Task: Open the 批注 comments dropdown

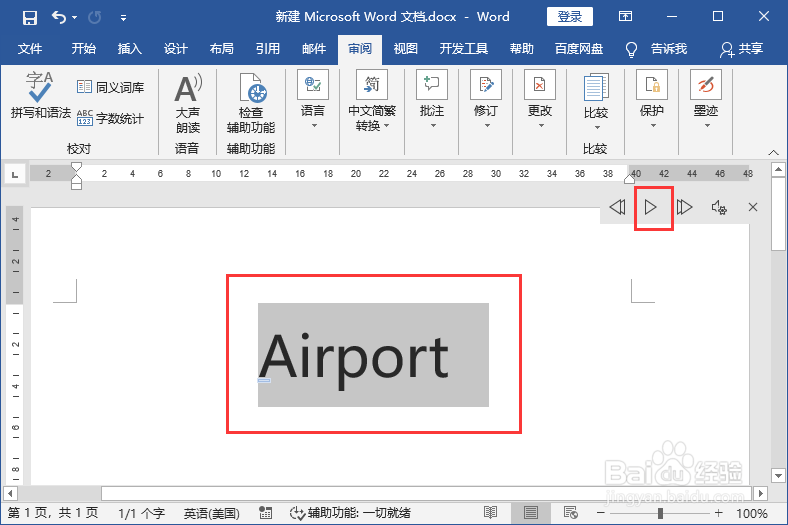Action: tap(432, 100)
